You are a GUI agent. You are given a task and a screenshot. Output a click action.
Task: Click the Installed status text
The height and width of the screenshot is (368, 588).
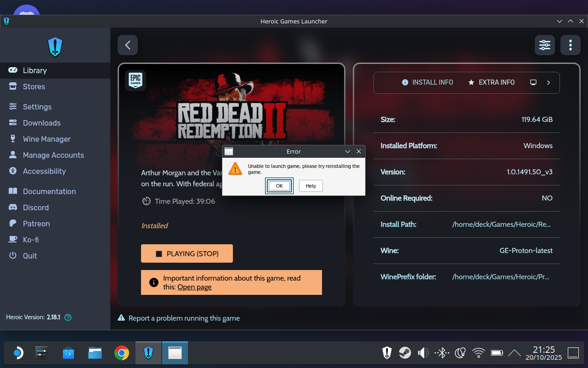[x=154, y=225]
